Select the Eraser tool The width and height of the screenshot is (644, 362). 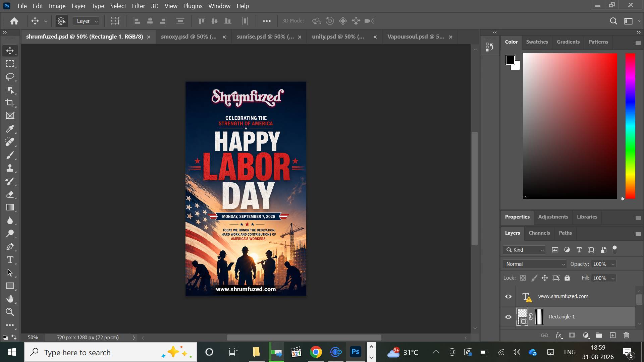pos(10,194)
